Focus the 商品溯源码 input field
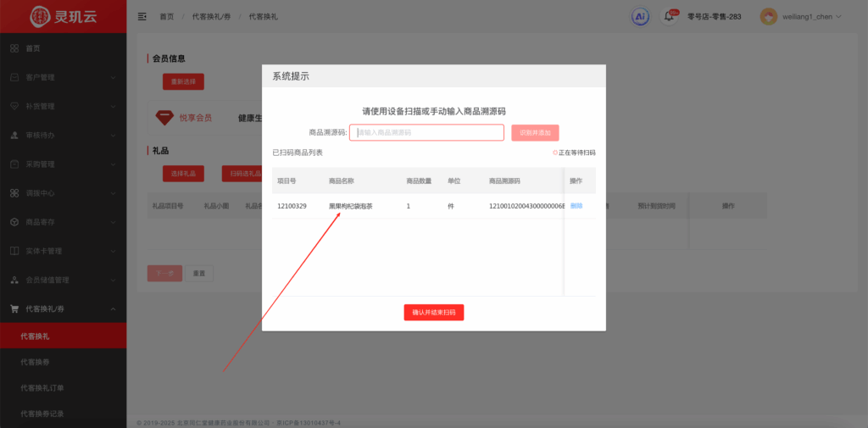868x428 pixels. [426, 132]
